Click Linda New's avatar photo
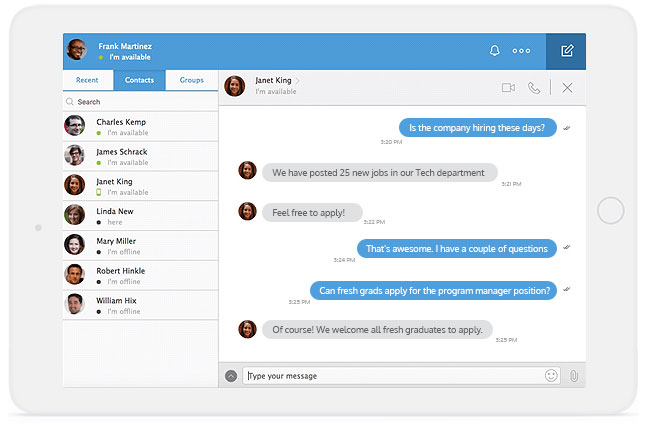The image size is (645, 423). point(74,214)
